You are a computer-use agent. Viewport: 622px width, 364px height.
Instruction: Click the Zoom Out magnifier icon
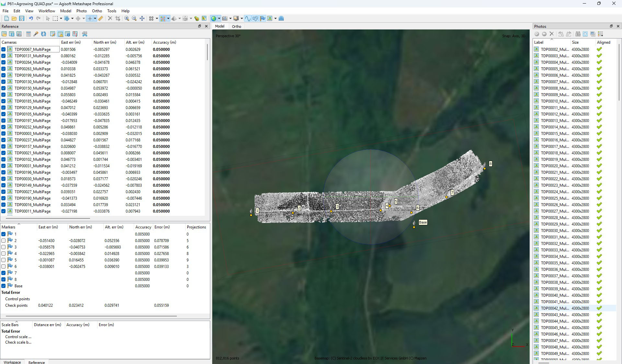(x=134, y=18)
